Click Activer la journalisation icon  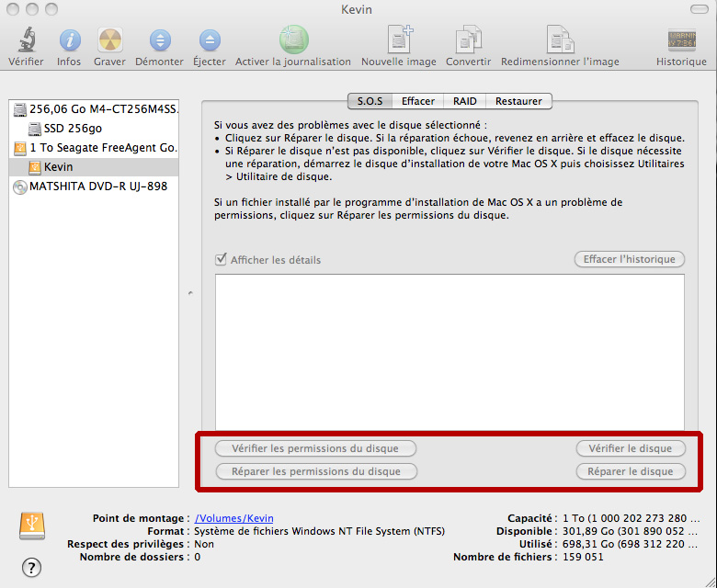point(293,40)
